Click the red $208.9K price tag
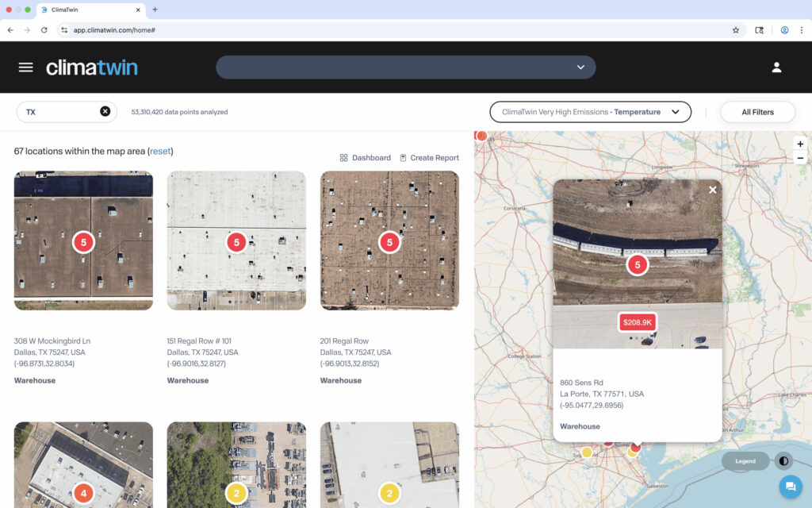The height and width of the screenshot is (508, 812). click(637, 322)
